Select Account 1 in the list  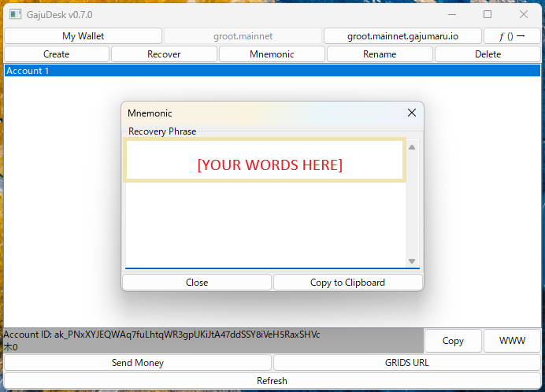pyautogui.click(x=272, y=71)
